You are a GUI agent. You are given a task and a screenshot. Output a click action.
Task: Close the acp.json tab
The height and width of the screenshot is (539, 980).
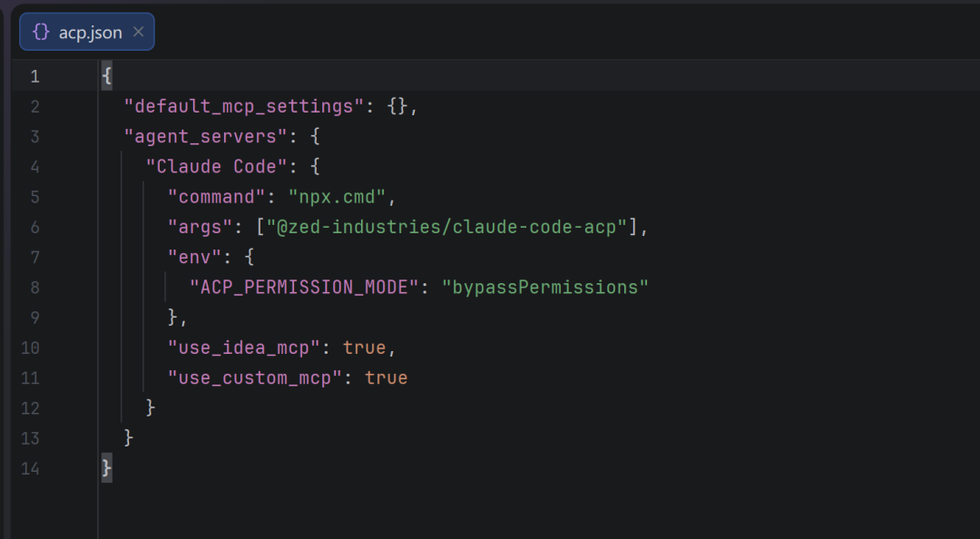click(138, 32)
